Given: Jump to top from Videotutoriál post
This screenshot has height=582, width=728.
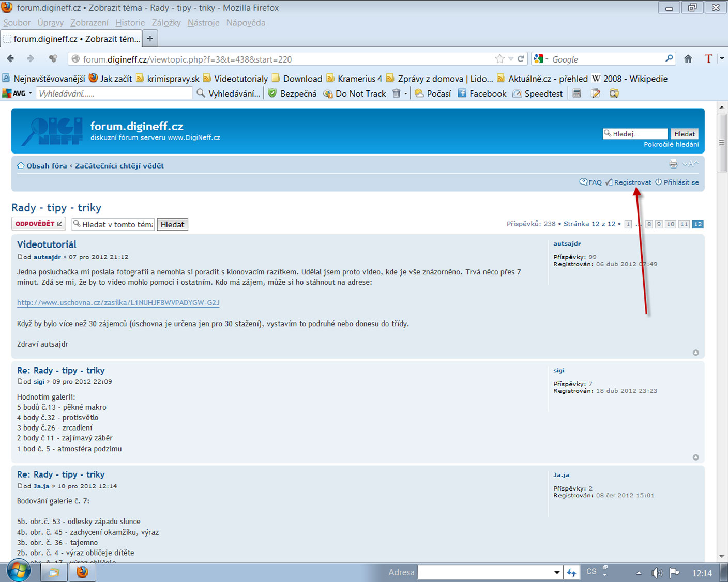Looking at the screenshot, I should 695,353.
